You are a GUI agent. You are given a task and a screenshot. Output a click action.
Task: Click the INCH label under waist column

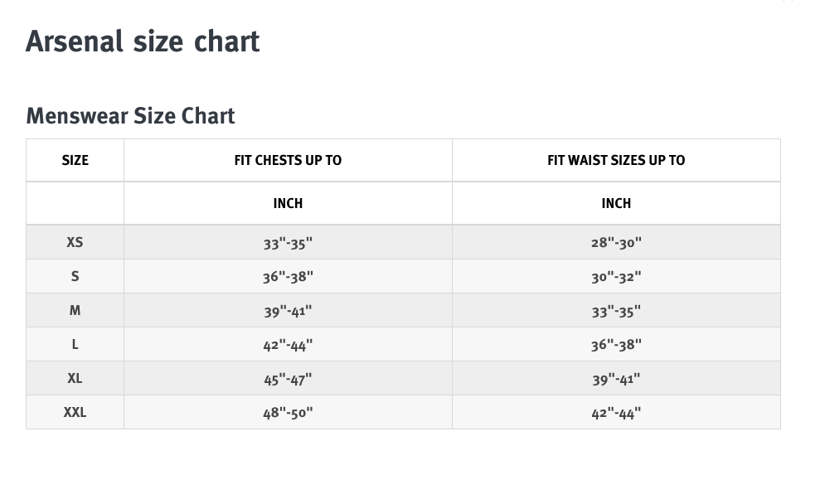coord(616,203)
